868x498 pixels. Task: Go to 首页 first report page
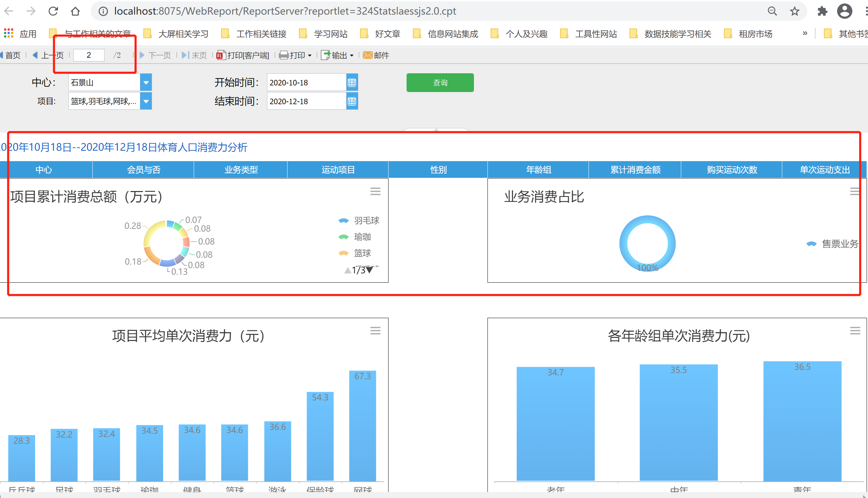[x=11, y=55]
